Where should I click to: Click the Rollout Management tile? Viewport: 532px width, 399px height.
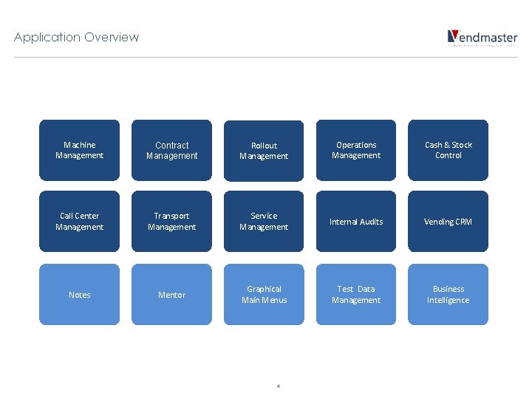264,151
